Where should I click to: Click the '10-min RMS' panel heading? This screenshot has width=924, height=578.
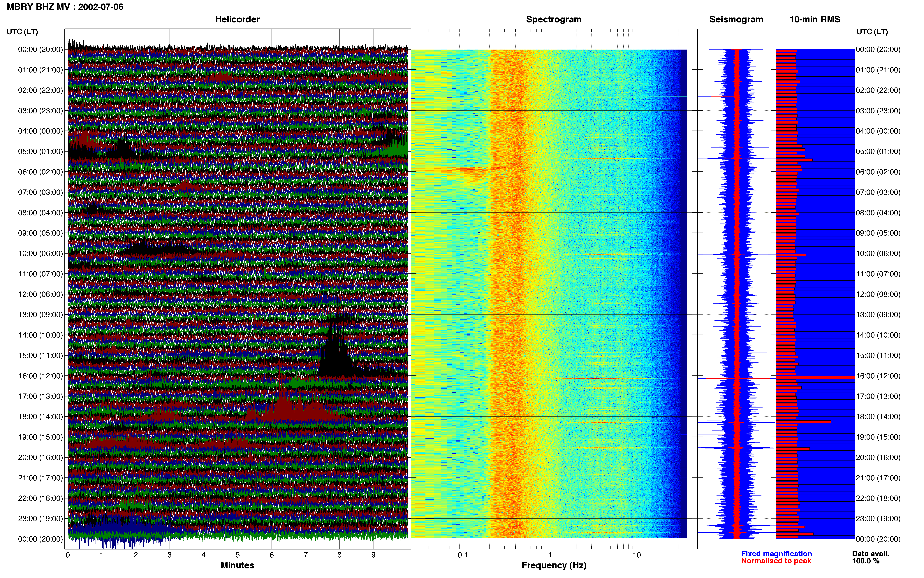[815, 19]
